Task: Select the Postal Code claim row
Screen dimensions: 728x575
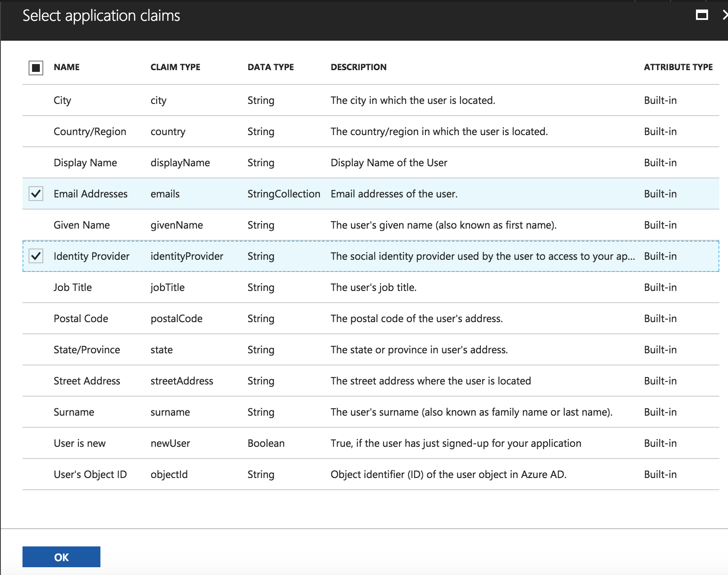Action: point(371,318)
